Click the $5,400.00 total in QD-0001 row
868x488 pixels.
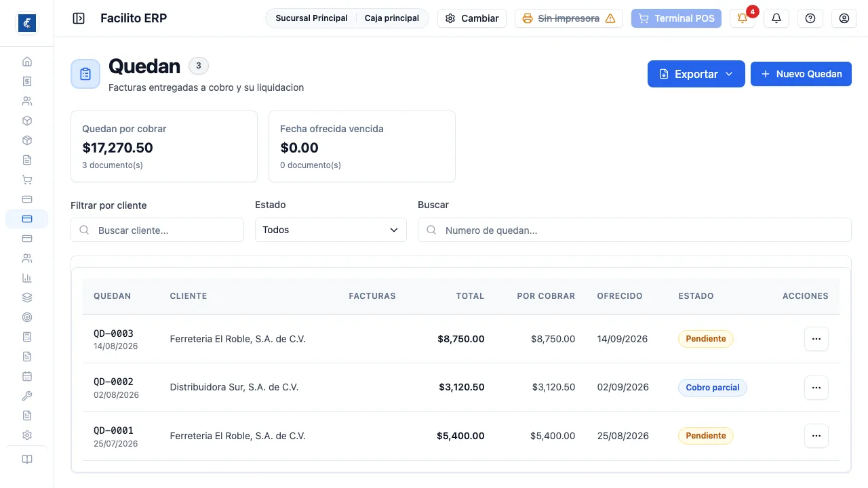coord(460,436)
